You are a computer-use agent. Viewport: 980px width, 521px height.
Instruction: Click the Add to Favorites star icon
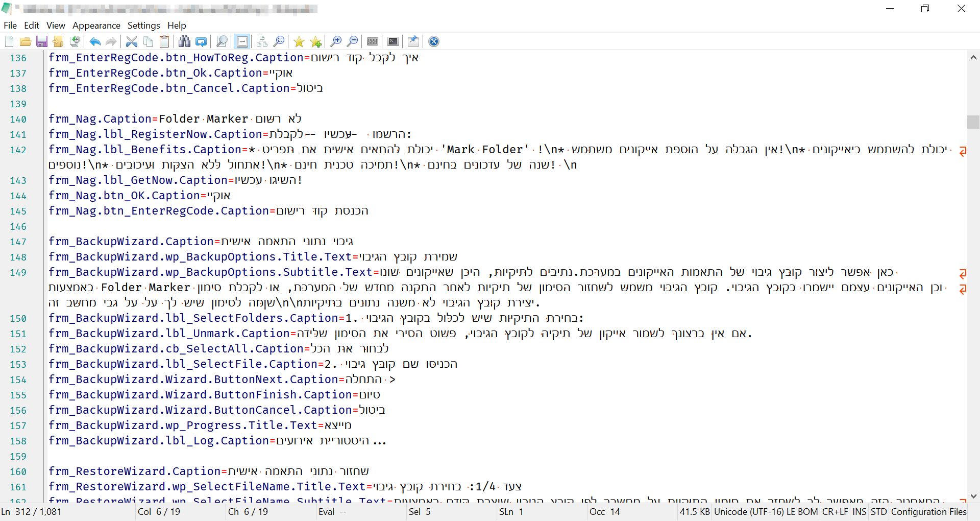coord(315,41)
